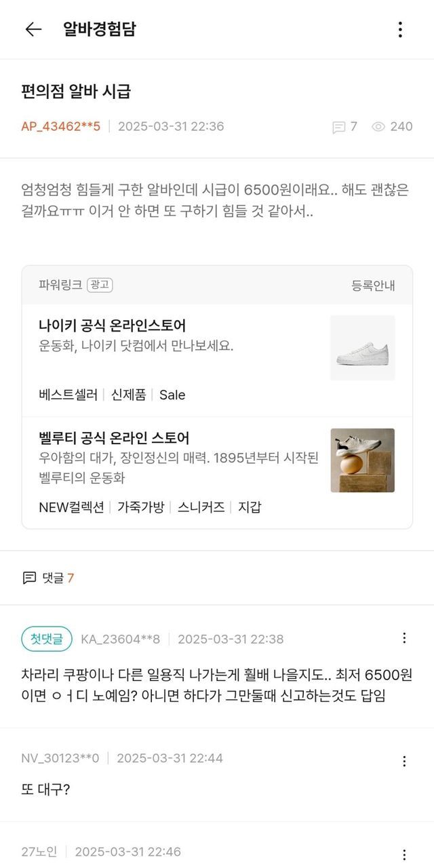434x868 pixels.
Task: Open the top-right three-dot menu
Action: click(x=400, y=29)
